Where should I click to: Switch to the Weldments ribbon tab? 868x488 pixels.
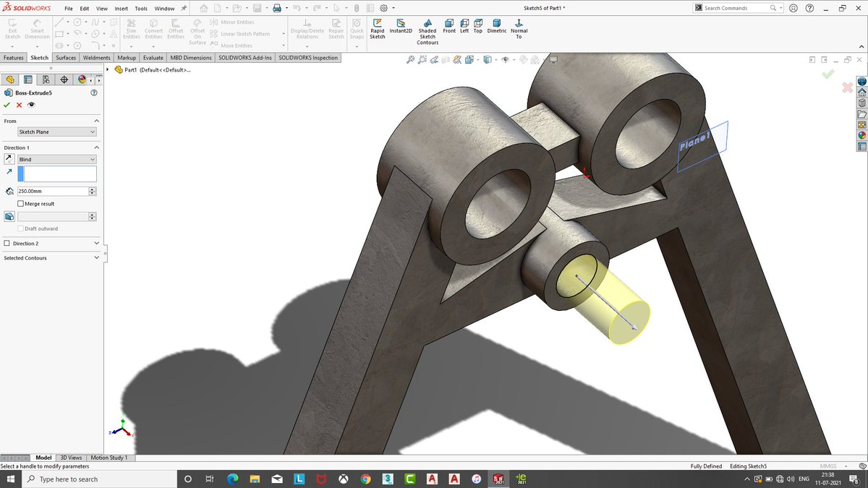tap(97, 58)
